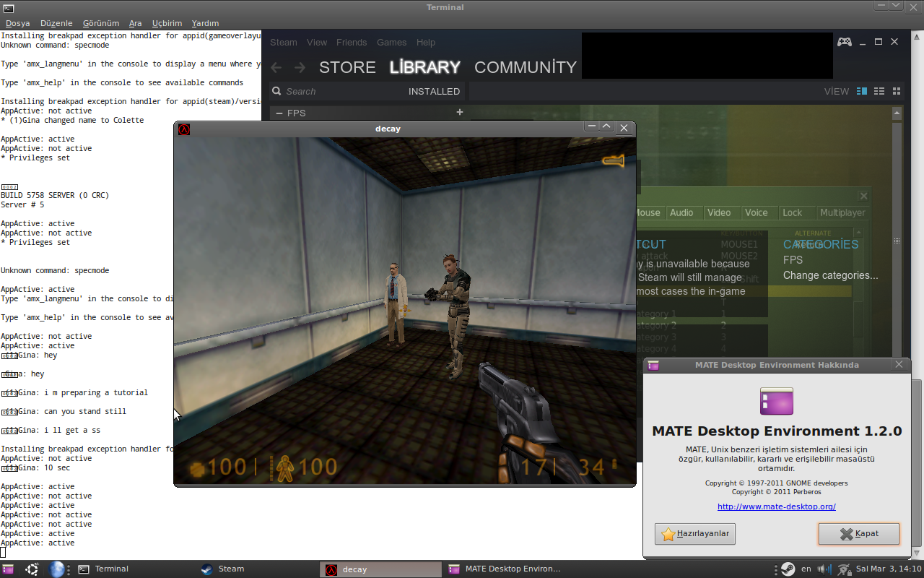Close the green options dialog with X
The image size is (924, 578).
click(863, 196)
